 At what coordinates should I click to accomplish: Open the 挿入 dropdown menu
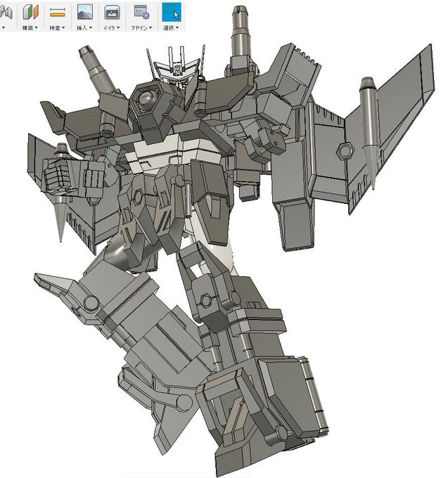(x=84, y=27)
